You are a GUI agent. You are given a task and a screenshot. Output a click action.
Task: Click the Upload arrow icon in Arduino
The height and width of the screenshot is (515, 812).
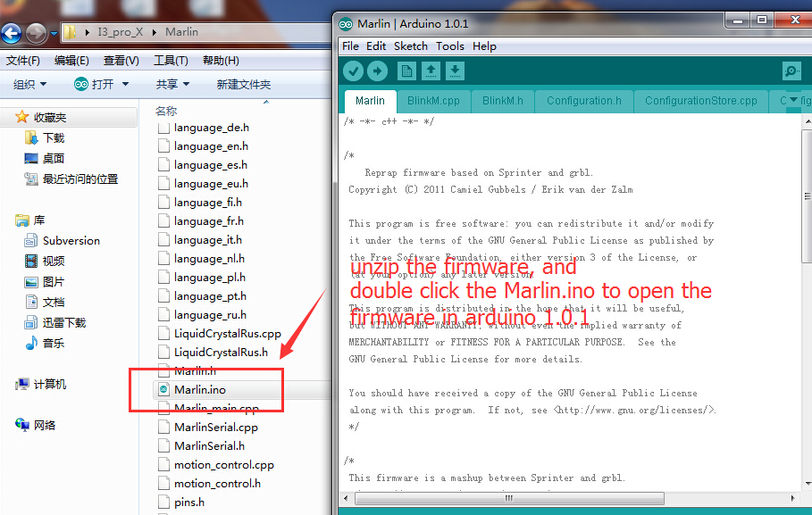tap(377, 71)
